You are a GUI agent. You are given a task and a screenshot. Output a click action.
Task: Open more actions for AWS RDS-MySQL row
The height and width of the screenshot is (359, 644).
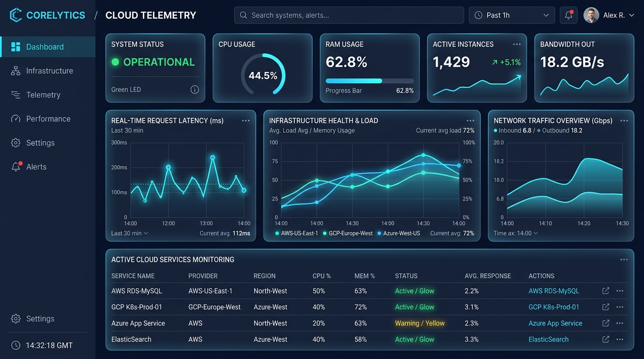[x=620, y=291]
